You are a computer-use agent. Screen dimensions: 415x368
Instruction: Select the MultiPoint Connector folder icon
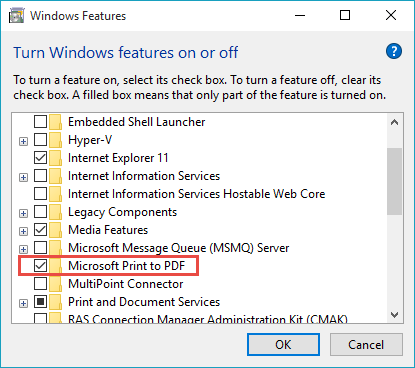click(55, 284)
